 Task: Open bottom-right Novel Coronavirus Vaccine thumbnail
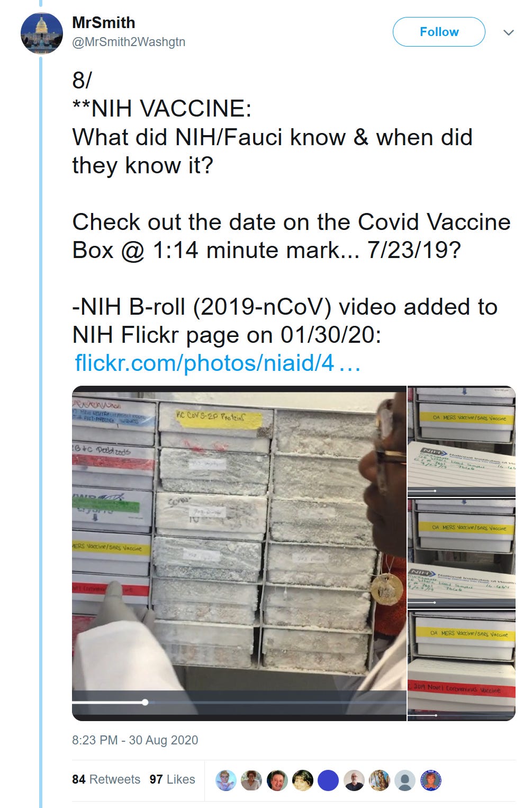tap(462, 665)
